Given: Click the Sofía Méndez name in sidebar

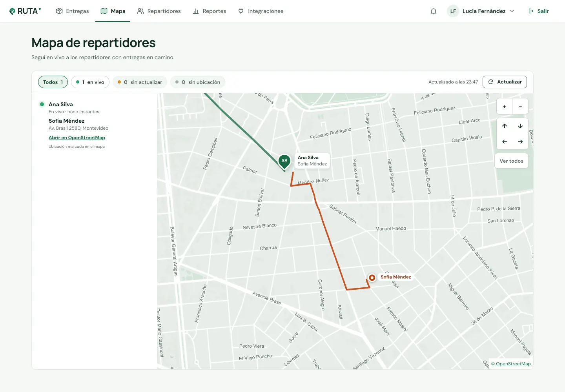Looking at the screenshot, I should point(66,121).
